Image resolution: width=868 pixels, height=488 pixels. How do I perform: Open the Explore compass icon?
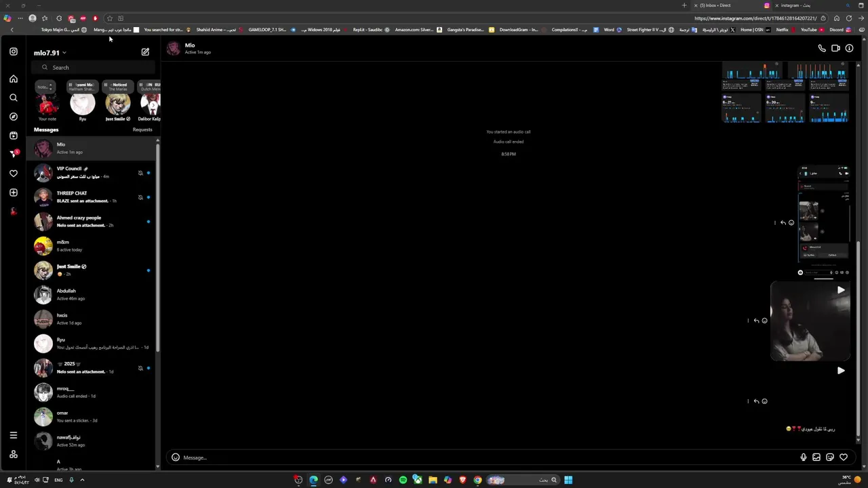(x=13, y=117)
